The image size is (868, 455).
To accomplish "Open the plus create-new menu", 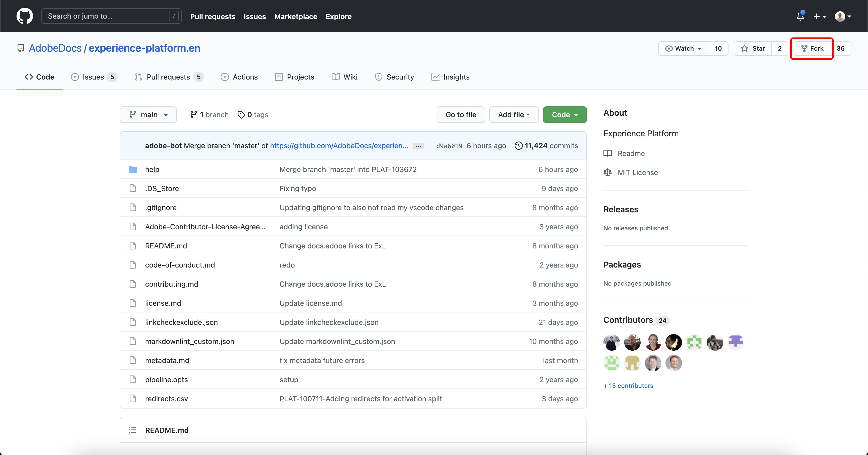I will click(819, 16).
